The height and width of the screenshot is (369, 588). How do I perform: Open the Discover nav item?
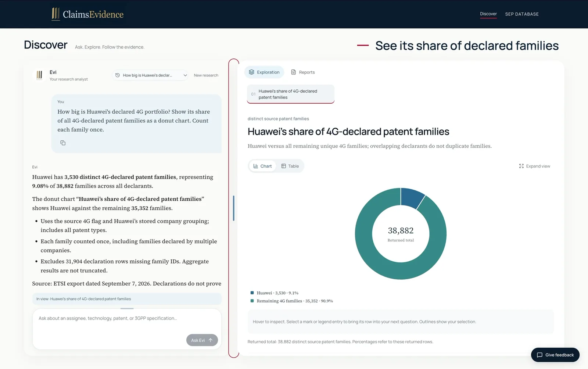click(x=488, y=14)
